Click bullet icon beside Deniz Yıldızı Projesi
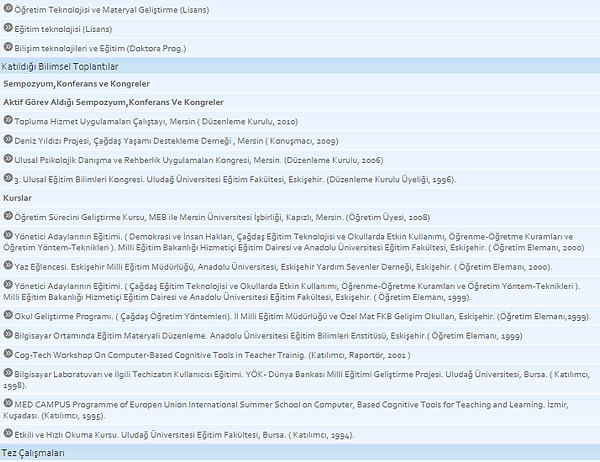The image size is (600, 462). (8, 139)
